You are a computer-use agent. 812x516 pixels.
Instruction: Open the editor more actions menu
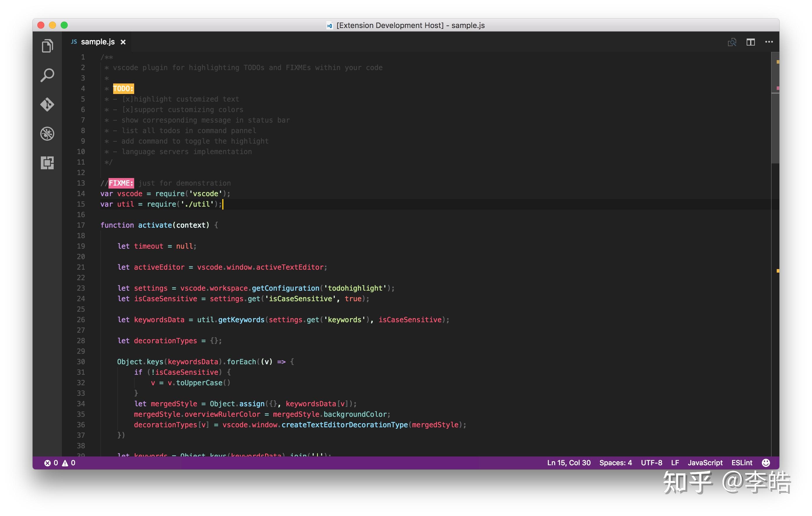pyautogui.click(x=769, y=42)
